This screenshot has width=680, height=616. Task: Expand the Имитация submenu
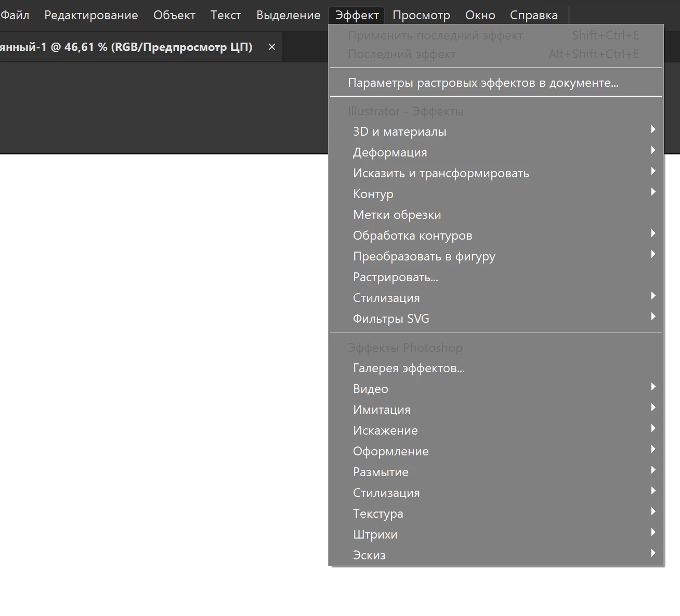coord(496,410)
